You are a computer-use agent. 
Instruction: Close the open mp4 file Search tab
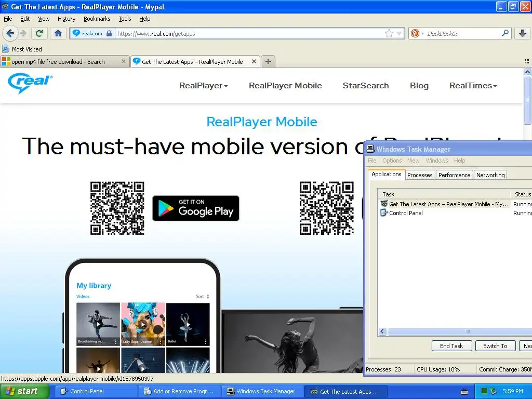click(x=124, y=61)
